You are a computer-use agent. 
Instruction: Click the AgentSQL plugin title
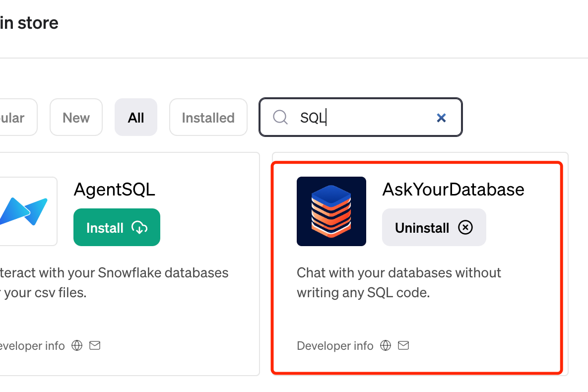pos(114,190)
